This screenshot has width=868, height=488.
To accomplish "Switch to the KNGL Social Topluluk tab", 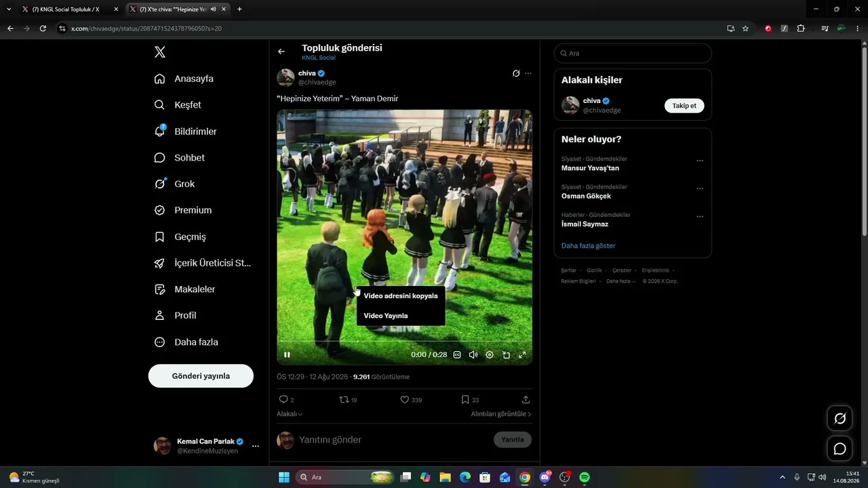I will [x=70, y=9].
